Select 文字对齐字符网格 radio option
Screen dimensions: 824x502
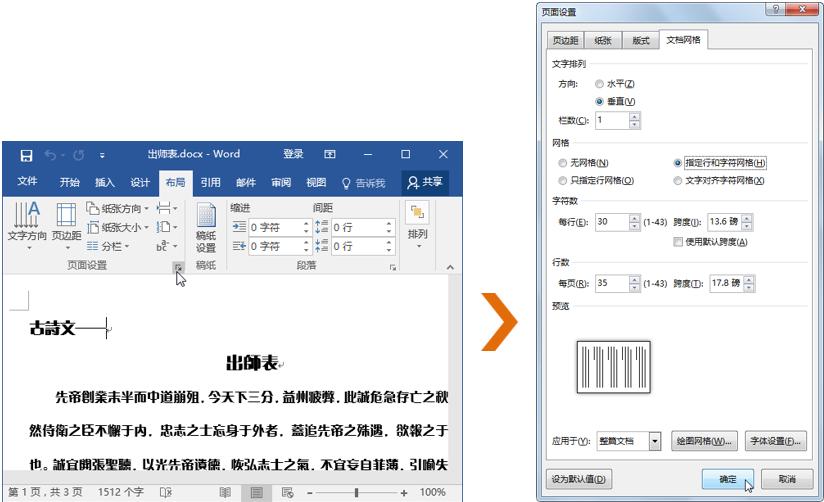click(677, 181)
